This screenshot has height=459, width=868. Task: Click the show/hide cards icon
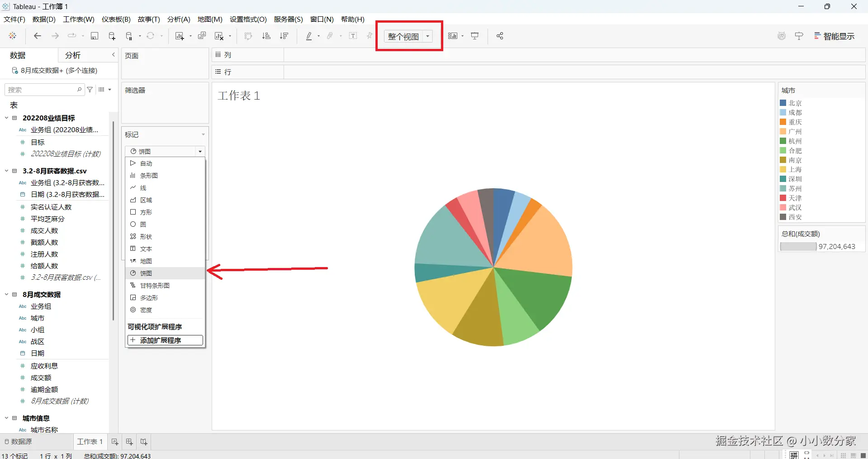click(453, 36)
